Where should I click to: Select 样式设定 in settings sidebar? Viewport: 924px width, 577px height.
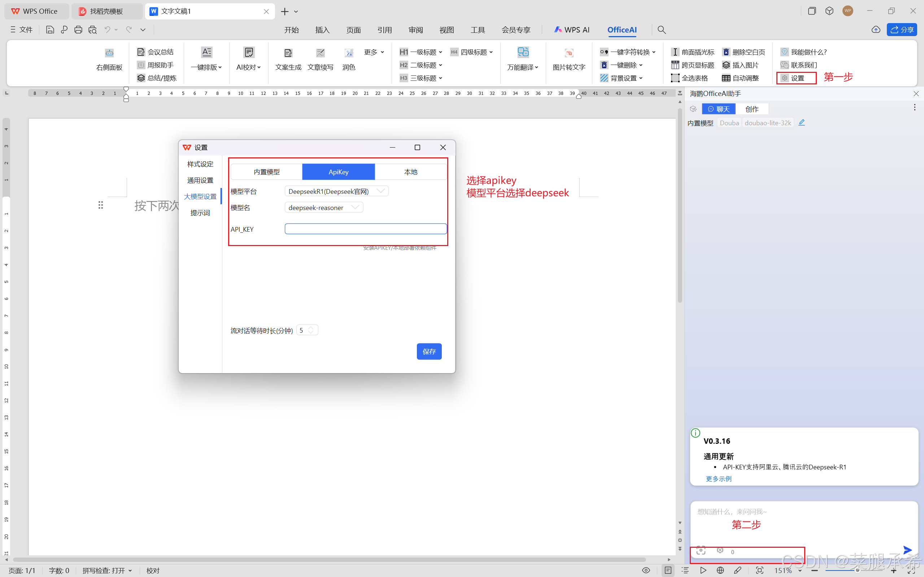tap(200, 164)
